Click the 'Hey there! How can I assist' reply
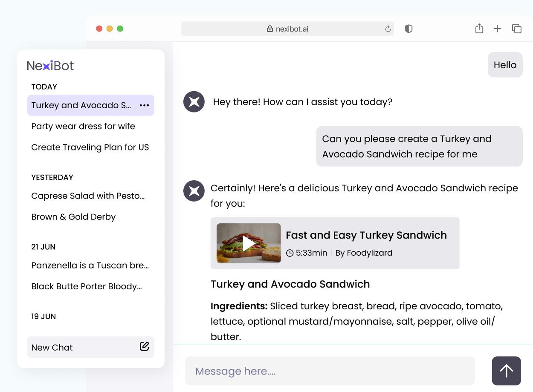Image resolution: width=533 pixels, height=392 pixels. coord(302,102)
